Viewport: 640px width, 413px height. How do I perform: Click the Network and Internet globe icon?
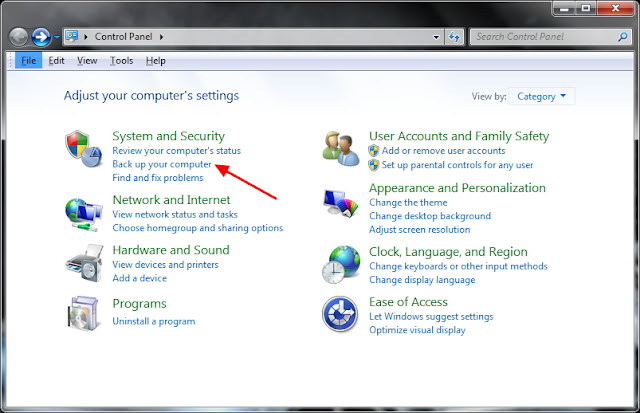click(x=83, y=214)
